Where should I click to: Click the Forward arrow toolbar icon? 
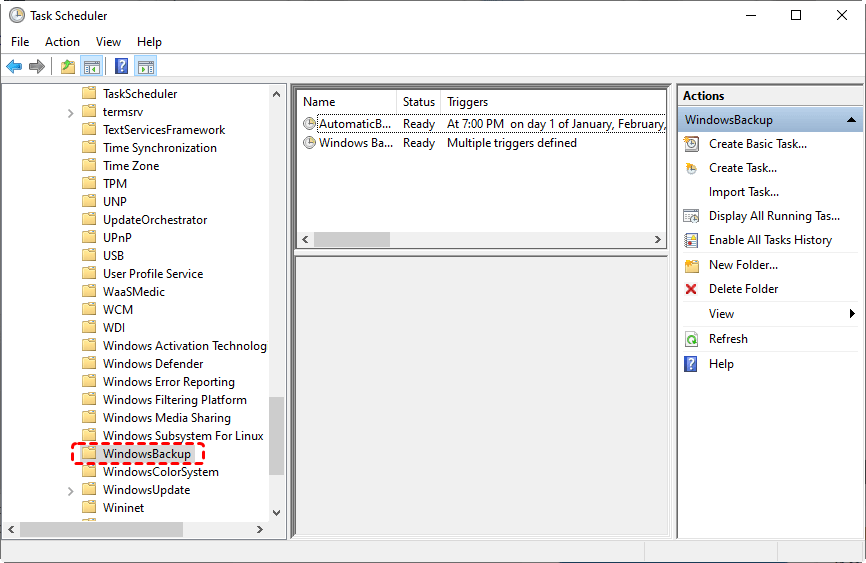[37, 67]
